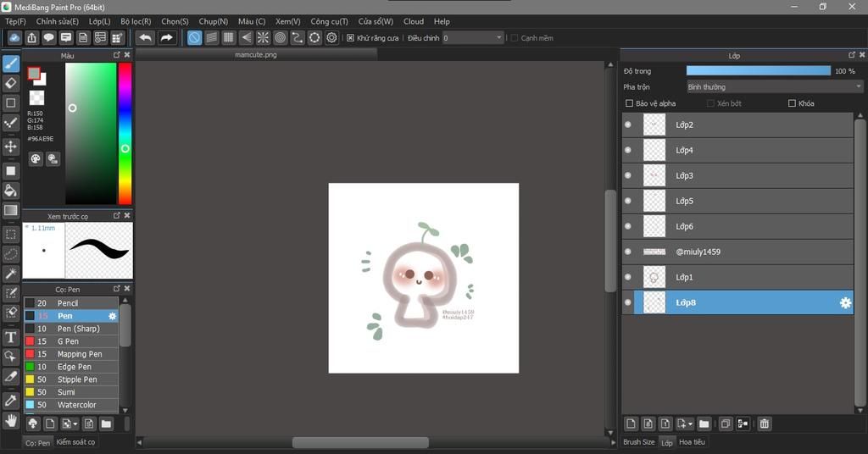868x454 pixels.
Task: Open Pha trộn blending mode dropdown
Action: click(775, 86)
